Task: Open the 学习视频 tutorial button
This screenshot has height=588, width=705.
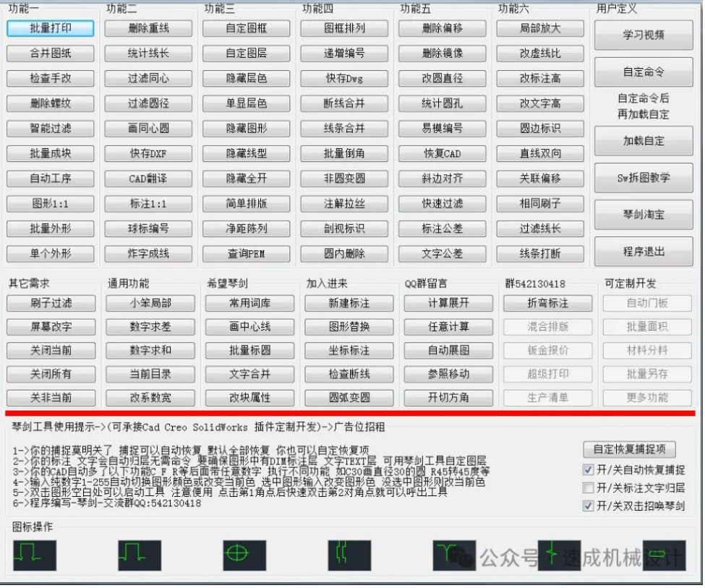Action: point(644,35)
